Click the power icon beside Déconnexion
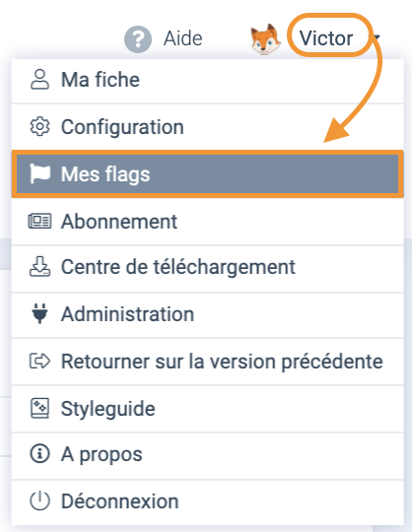416x532 pixels. click(39, 500)
